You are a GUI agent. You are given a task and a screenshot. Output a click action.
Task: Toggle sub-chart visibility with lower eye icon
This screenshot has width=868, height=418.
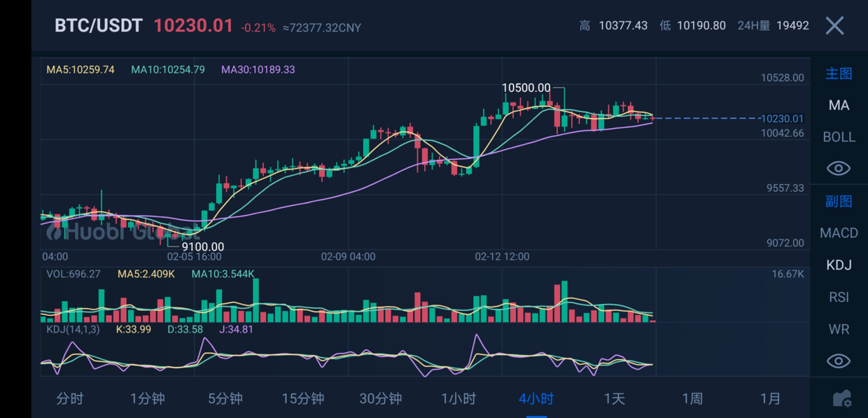[x=837, y=361]
